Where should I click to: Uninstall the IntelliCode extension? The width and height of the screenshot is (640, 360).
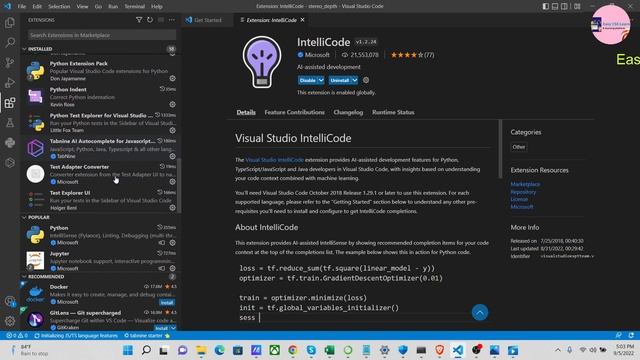pyautogui.click(x=340, y=80)
